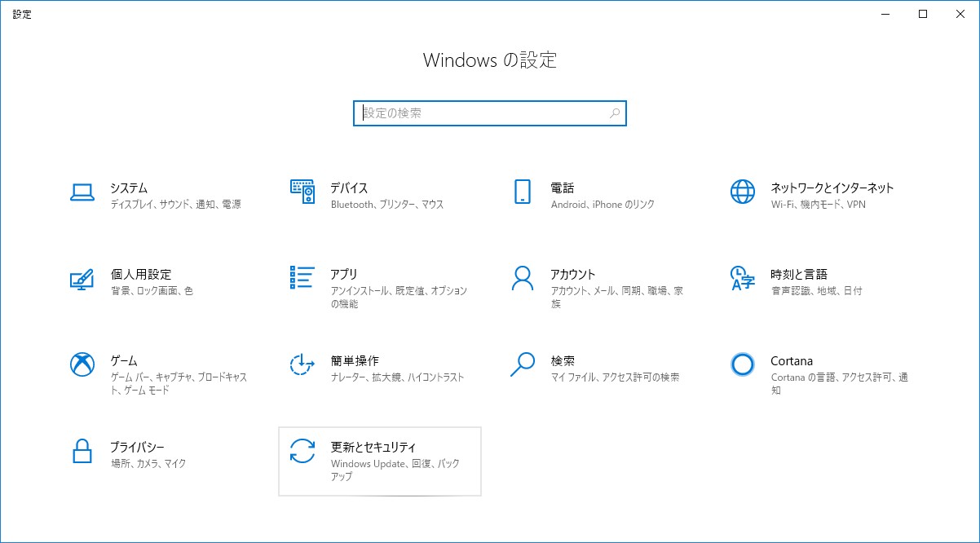
Task: Maximize the 設定 window
Action: pyautogui.click(x=923, y=13)
